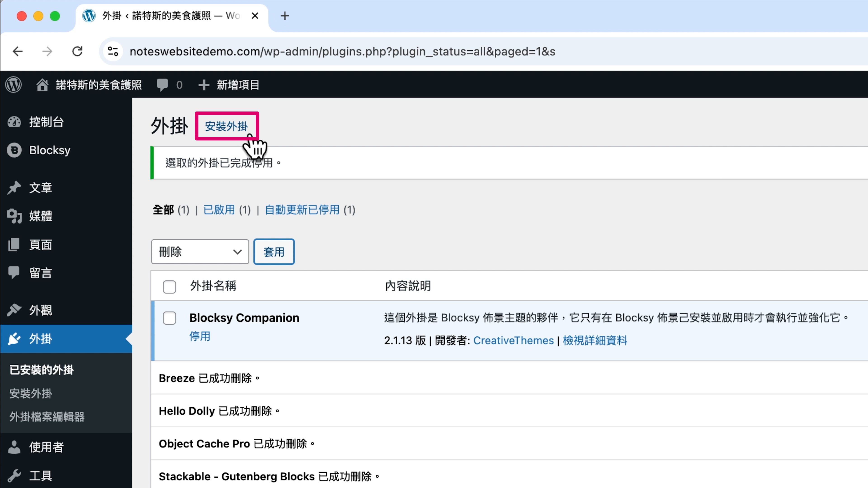The image size is (868, 488).
Task: Click the site info icon in address bar
Action: point(113,52)
